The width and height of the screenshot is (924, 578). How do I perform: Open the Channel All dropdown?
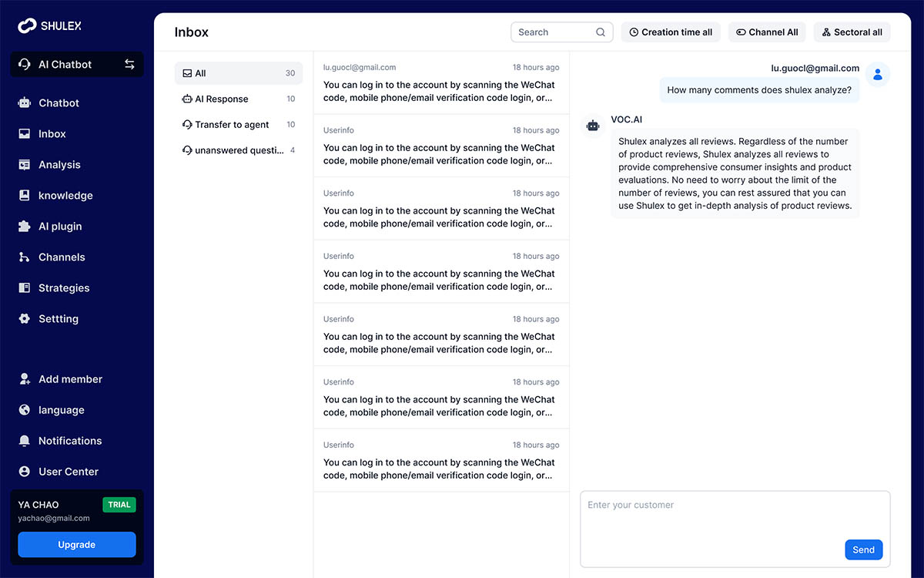[767, 32]
